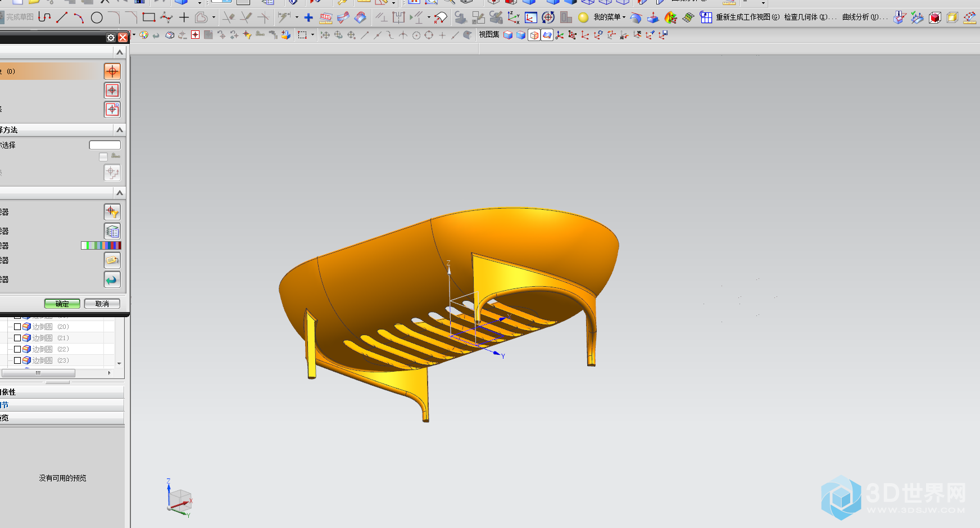Image resolution: width=980 pixels, height=528 pixels.
Task: Select the Profile sketch curve tool
Action: pyautogui.click(x=44, y=17)
